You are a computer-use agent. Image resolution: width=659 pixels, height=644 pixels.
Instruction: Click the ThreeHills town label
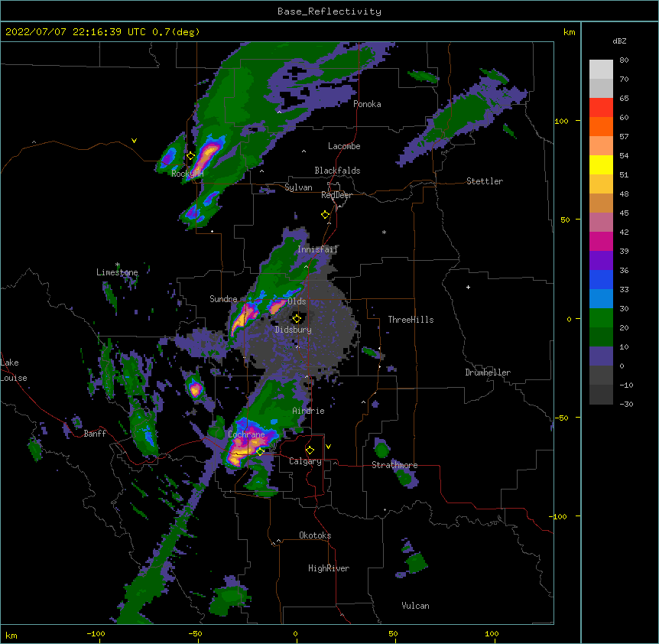click(x=411, y=320)
